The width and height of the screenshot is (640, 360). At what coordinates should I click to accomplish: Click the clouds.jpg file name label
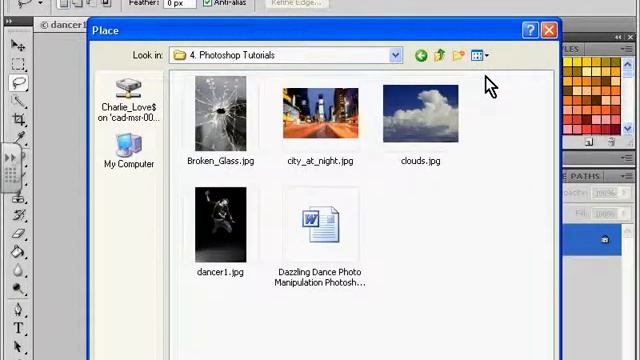pos(420,161)
